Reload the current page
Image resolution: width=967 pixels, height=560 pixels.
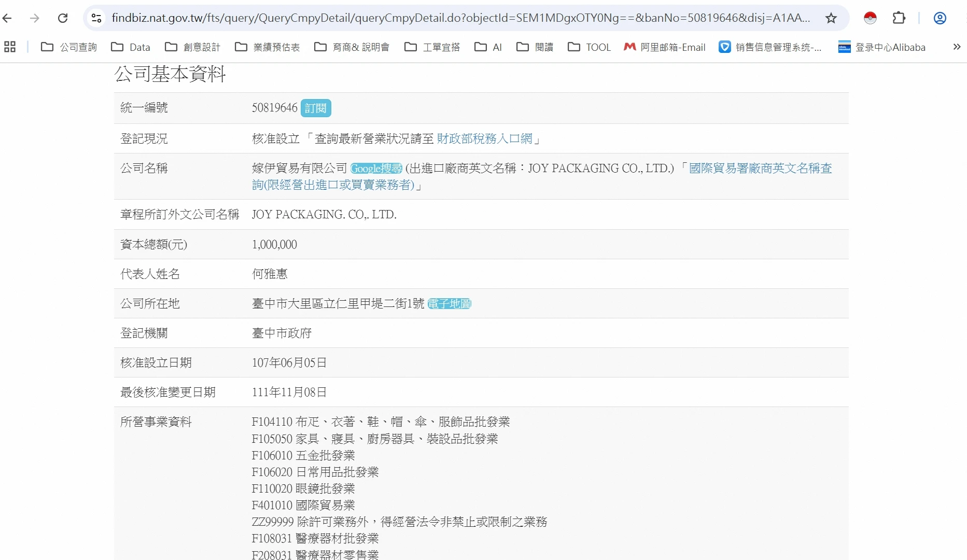coord(63,18)
